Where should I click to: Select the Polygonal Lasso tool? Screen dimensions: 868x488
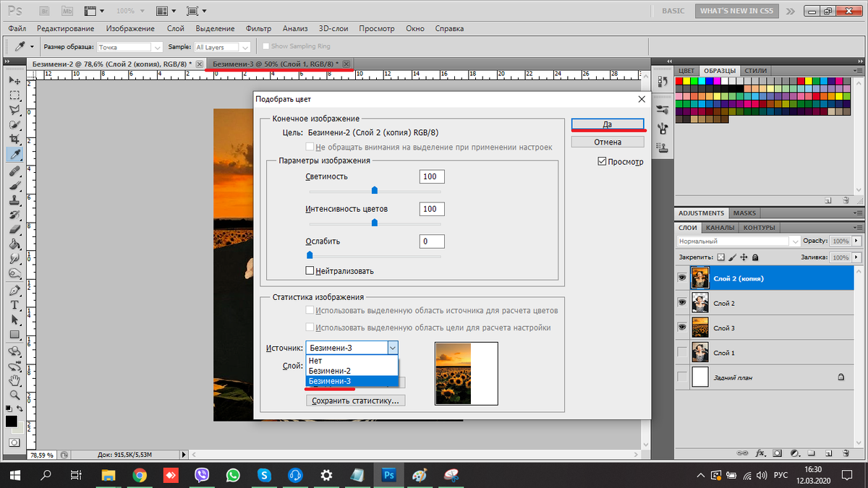click(x=14, y=110)
